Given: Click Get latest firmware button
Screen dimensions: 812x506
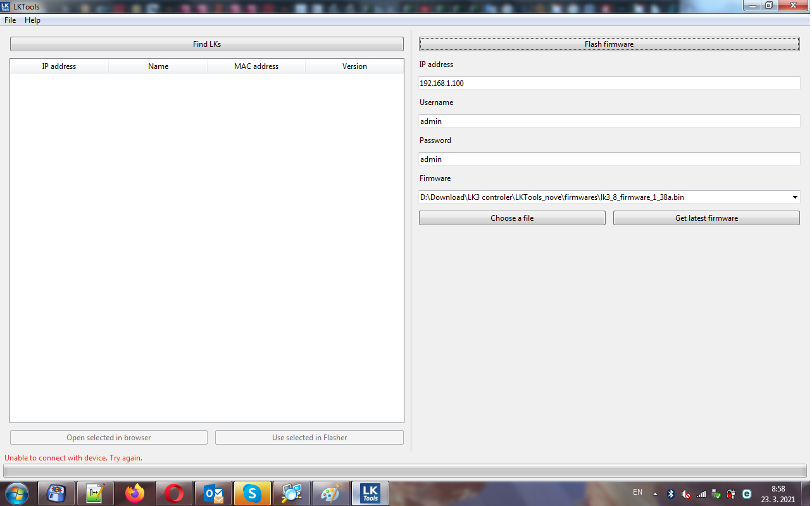Looking at the screenshot, I should (x=706, y=218).
